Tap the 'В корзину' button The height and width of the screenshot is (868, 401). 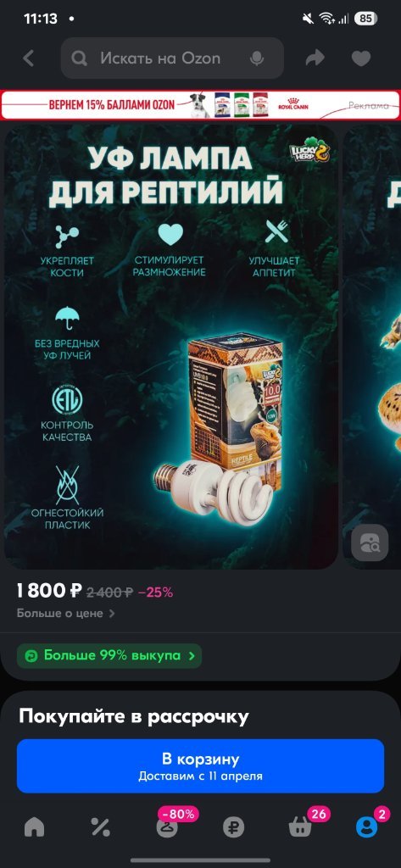[x=200, y=765]
